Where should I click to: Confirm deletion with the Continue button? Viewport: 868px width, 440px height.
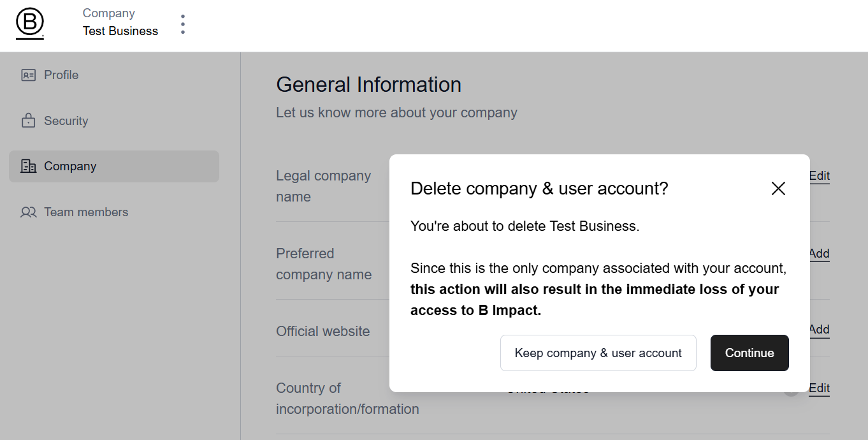coord(749,353)
